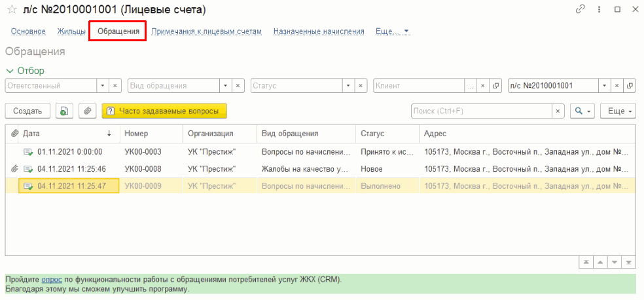Switch to the Жильцы tab

click(71, 31)
